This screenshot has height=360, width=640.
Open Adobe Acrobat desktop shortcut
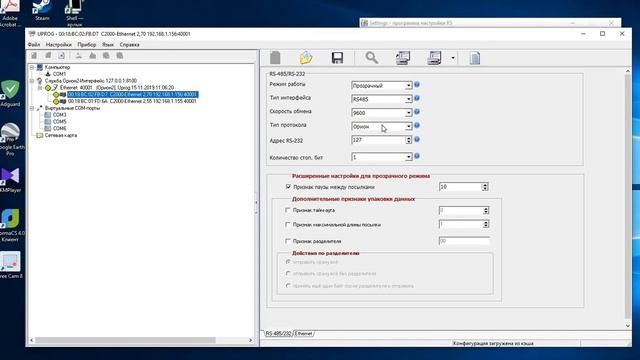coord(10,12)
